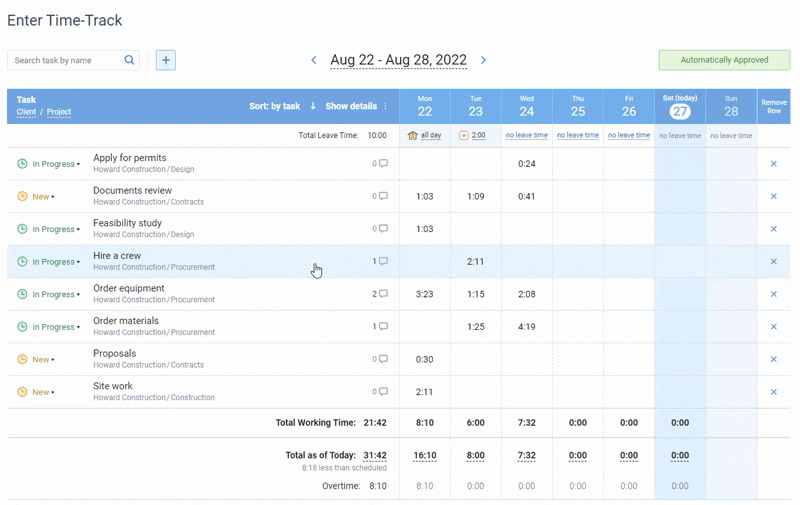Screen dimensions: 800x505
Task: Click the 3:23 Monday cell for Order equipment
Action: (x=424, y=294)
